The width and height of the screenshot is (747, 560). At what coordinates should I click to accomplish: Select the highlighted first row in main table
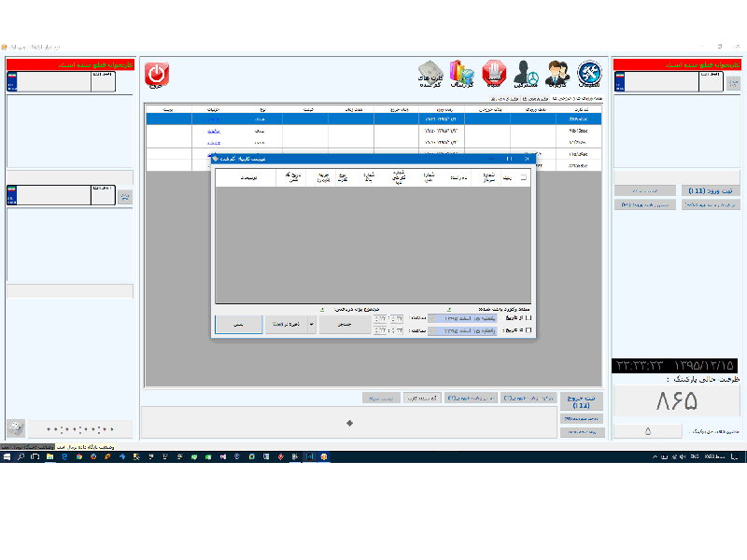click(x=373, y=119)
